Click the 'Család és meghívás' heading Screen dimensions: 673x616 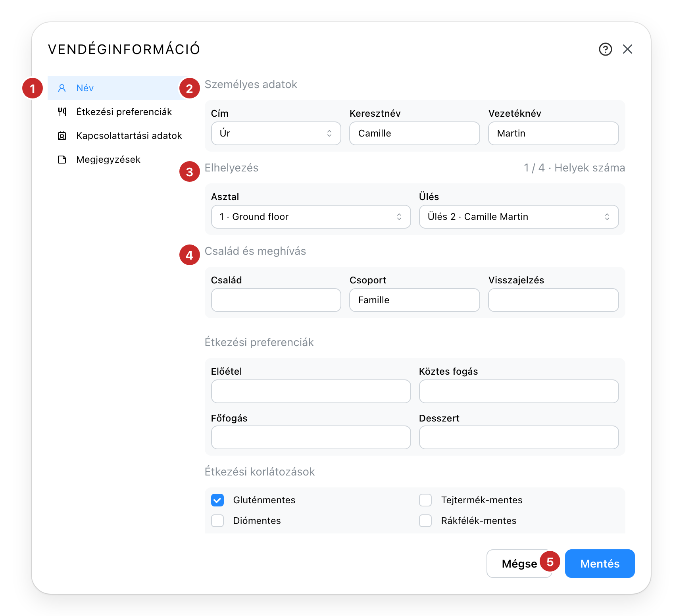[x=256, y=251]
